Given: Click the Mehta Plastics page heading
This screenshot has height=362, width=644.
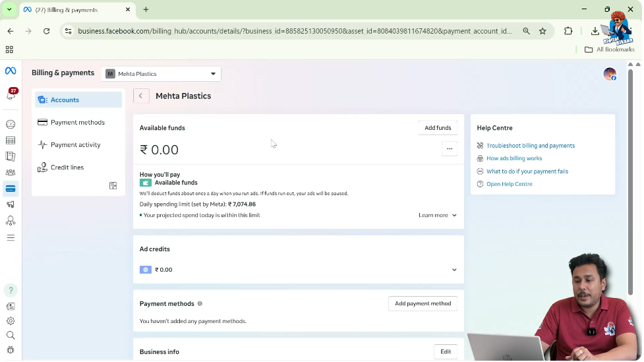Looking at the screenshot, I should pyautogui.click(x=183, y=96).
